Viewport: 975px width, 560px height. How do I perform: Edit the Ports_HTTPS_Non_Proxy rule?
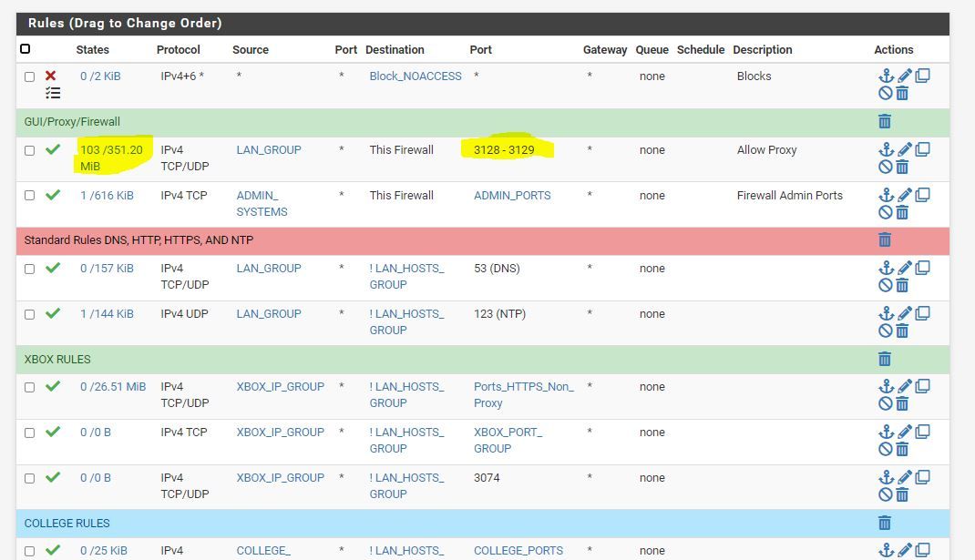pyautogui.click(x=905, y=386)
